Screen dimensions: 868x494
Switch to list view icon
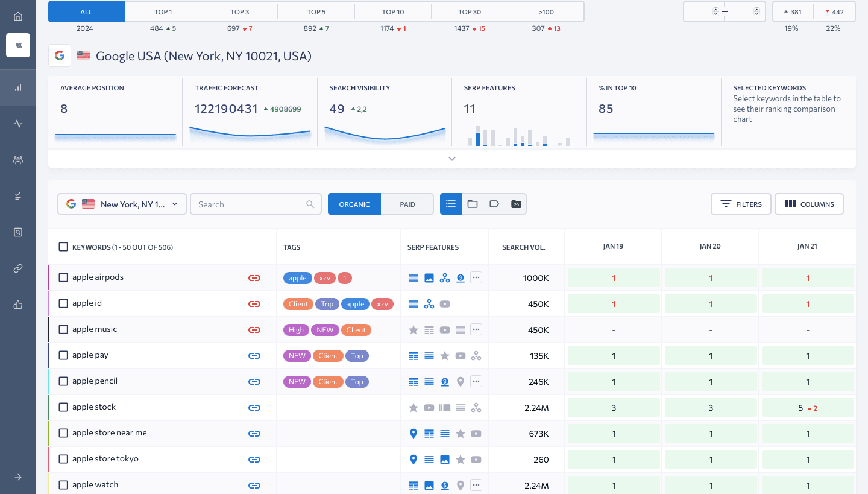coord(451,204)
